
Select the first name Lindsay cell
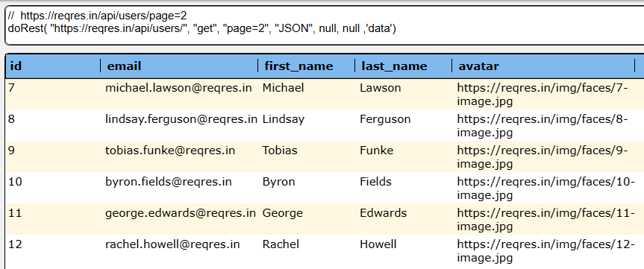(x=284, y=119)
